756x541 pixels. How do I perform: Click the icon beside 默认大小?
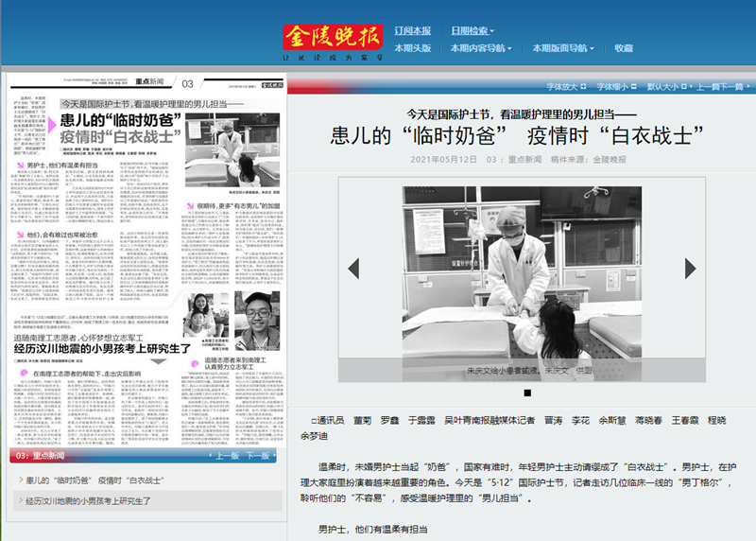(683, 86)
